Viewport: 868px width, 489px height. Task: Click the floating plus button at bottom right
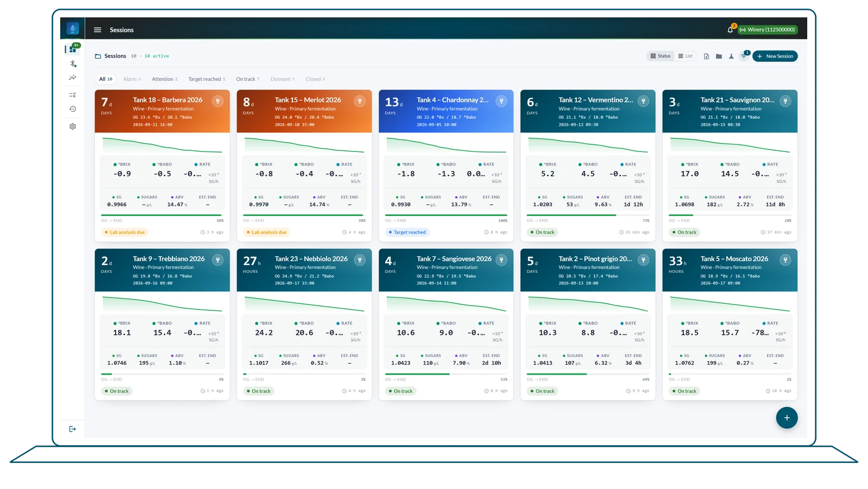pos(787,418)
